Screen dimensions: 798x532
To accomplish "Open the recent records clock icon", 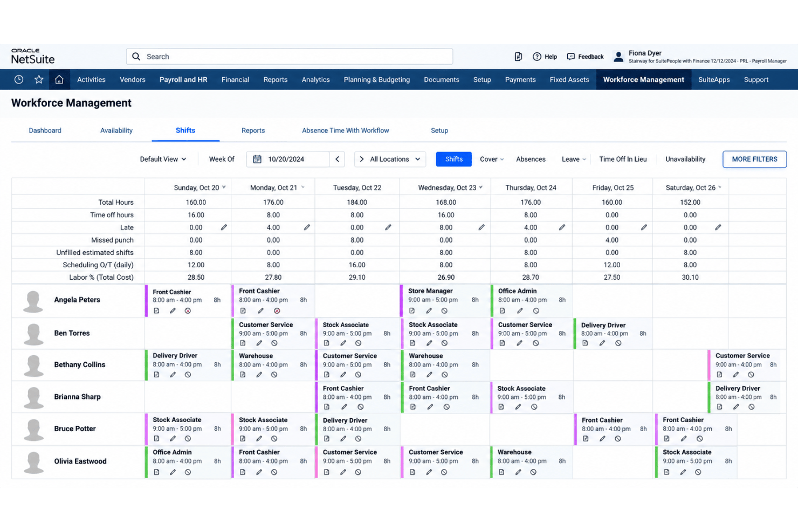I will 19,80.
